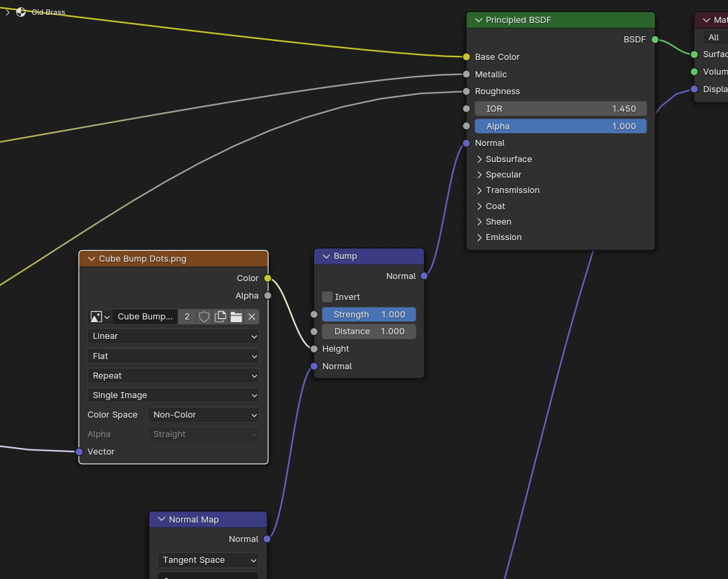
Task: Click the Bump Normal input socket
Action: [314, 366]
